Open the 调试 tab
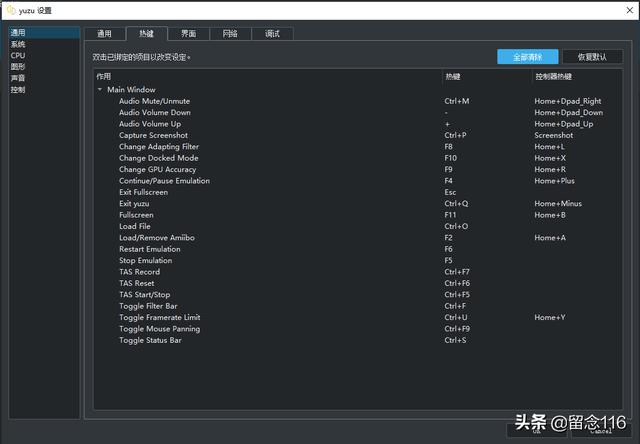Viewport: 640px width, 444px height. (272, 33)
